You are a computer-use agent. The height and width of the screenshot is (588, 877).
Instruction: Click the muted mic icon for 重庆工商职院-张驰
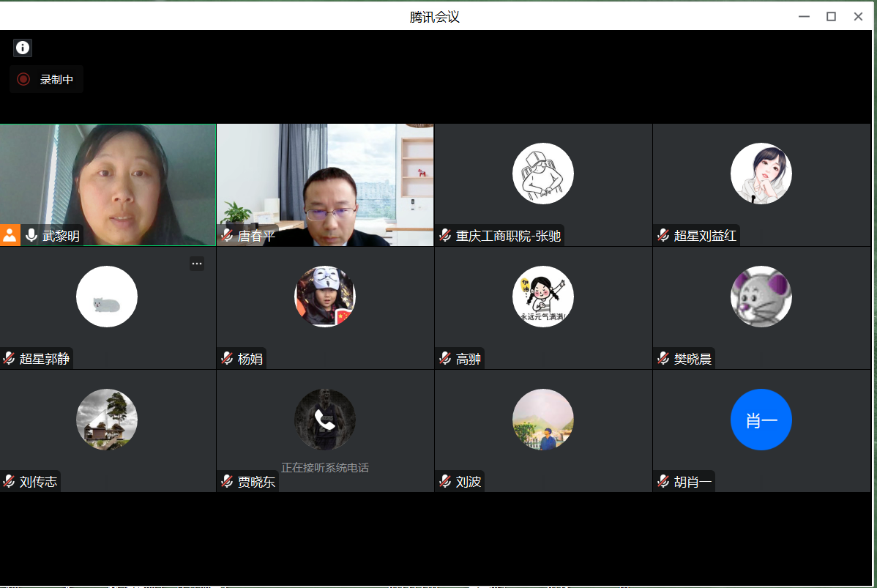pos(445,236)
